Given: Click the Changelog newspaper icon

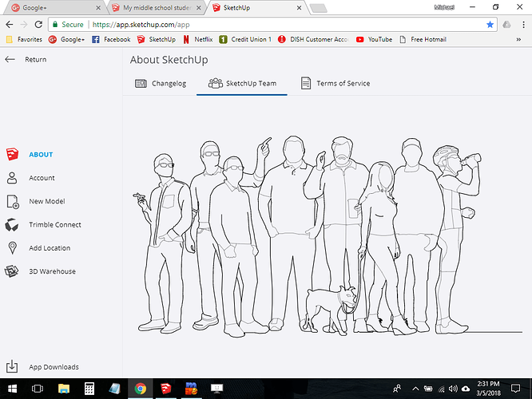Looking at the screenshot, I should click(x=141, y=84).
